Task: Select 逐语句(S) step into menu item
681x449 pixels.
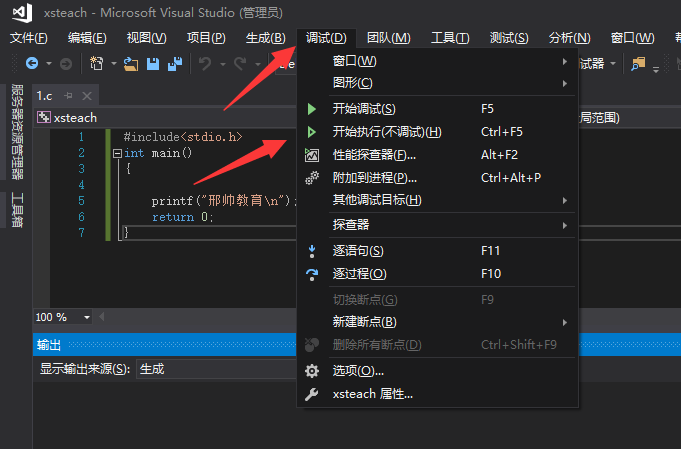Action: pos(358,251)
